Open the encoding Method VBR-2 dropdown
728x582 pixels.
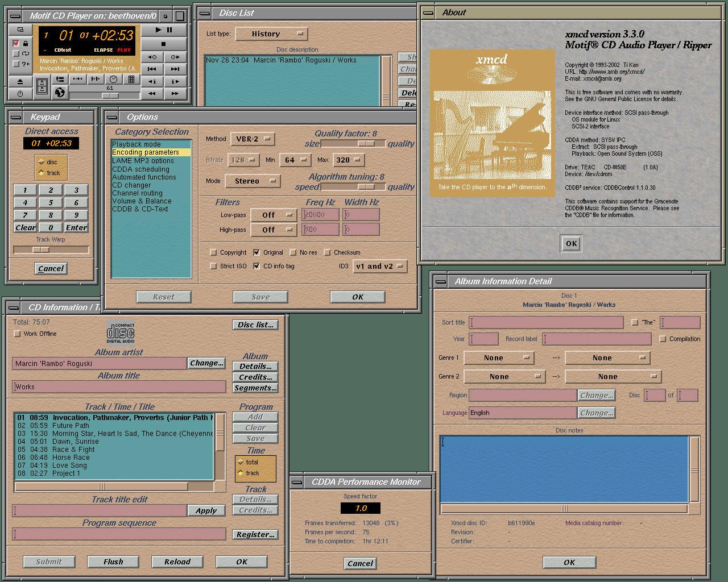[x=253, y=139]
